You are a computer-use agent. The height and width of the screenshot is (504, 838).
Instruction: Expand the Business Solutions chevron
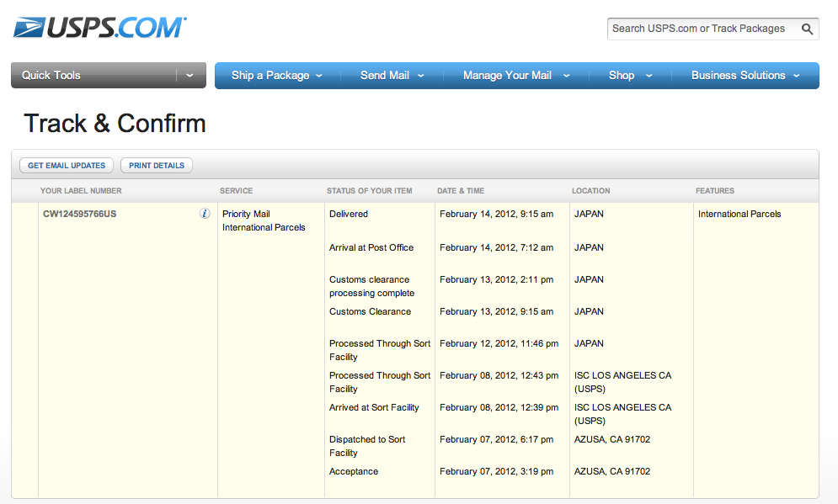coord(797,76)
